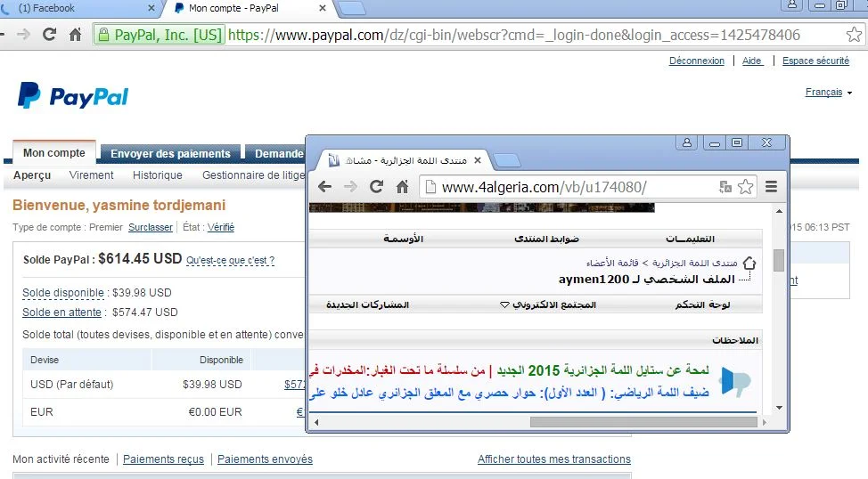This screenshot has width=868, height=479.
Task: Open Paiements envoyés link
Action: click(x=265, y=459)
